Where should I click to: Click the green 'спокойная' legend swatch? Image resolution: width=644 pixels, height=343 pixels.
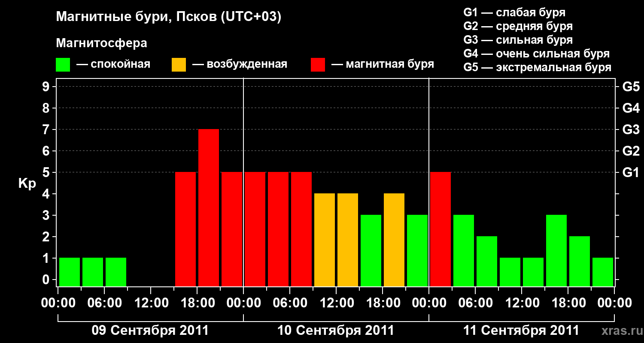click(x=63, y=65)
